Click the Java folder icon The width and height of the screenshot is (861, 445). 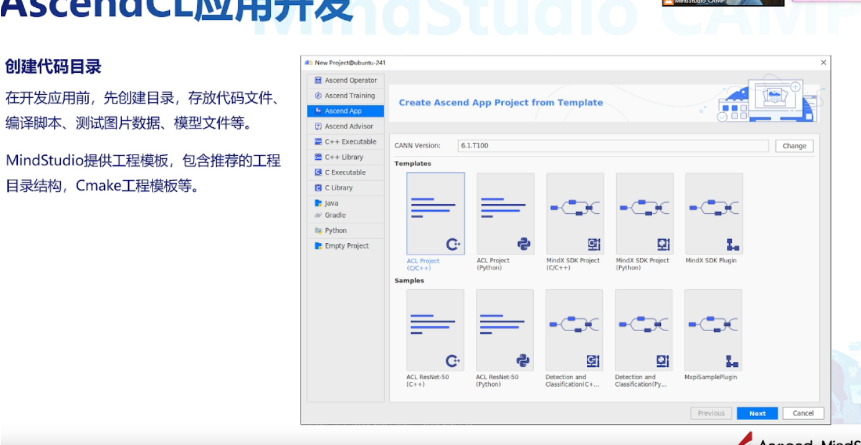click(x=318, y=203)
